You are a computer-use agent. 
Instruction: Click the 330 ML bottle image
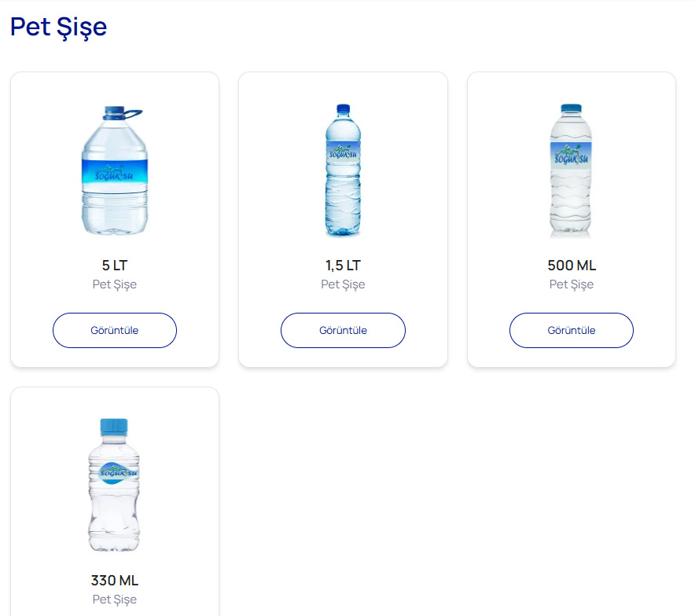(x=114, y=485)
